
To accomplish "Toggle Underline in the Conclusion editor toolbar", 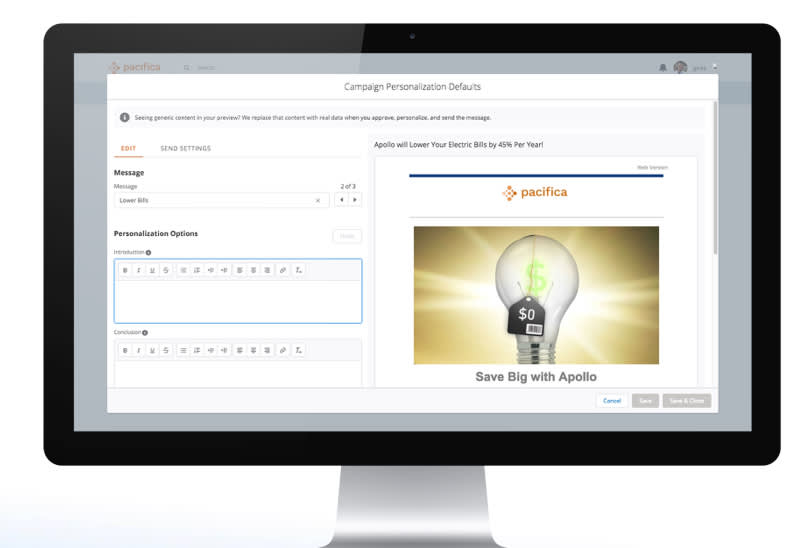I will pos(152,351).
